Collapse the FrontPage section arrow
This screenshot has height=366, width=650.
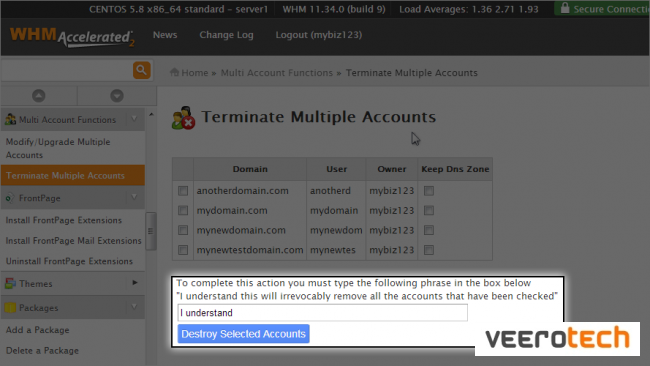point(134,197)
